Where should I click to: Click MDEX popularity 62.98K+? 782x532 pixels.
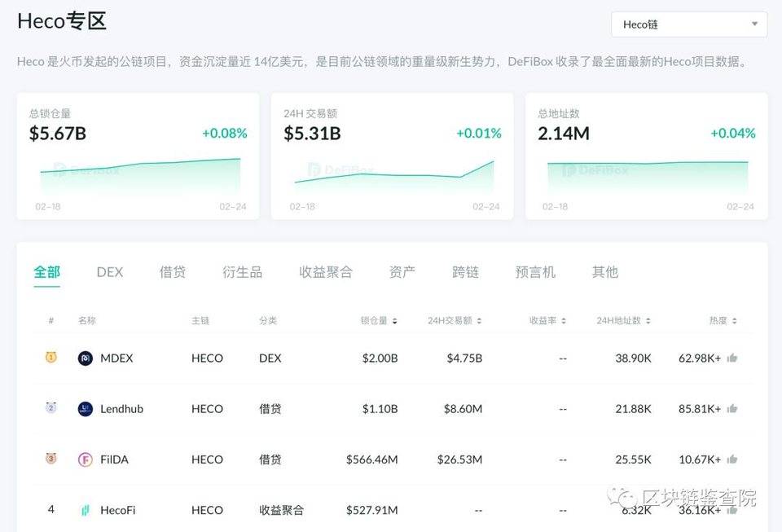(700, 358)
